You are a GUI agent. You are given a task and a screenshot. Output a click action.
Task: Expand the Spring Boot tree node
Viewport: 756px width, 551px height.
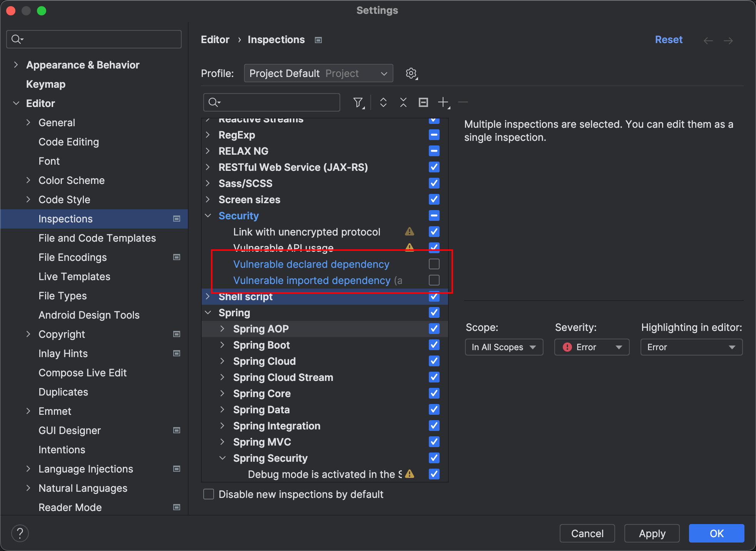coord(222,345)
